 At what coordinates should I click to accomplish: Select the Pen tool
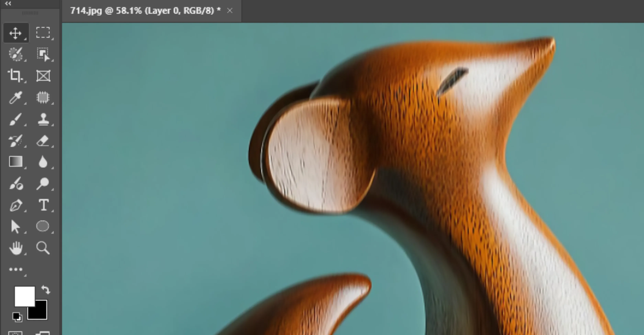15,205
